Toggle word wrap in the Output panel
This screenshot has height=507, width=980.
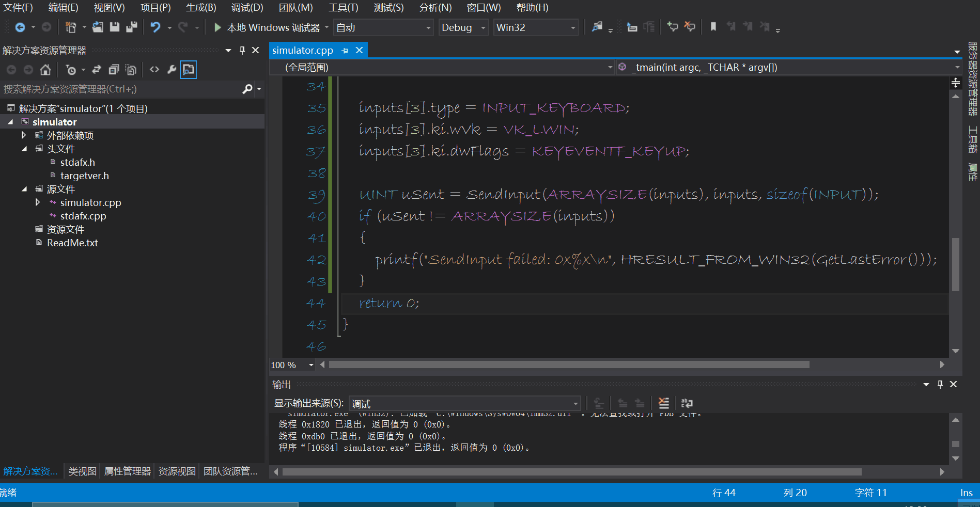coord(687,403)
